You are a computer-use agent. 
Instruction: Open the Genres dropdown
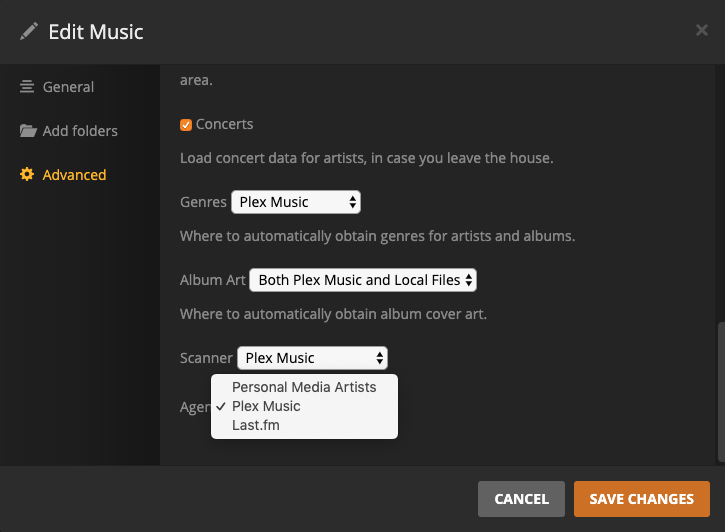pyautogui.click(x=295, y=202)
